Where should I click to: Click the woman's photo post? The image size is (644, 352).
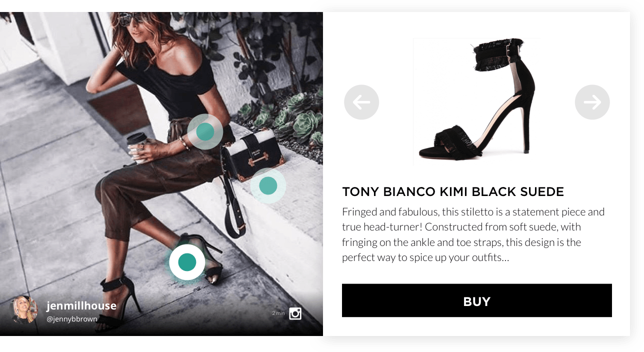(x=161, y=174)
